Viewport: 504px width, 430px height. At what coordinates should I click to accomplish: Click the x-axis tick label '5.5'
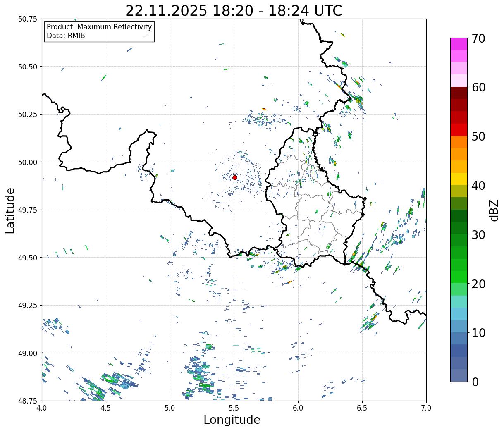tap(234, 408)
